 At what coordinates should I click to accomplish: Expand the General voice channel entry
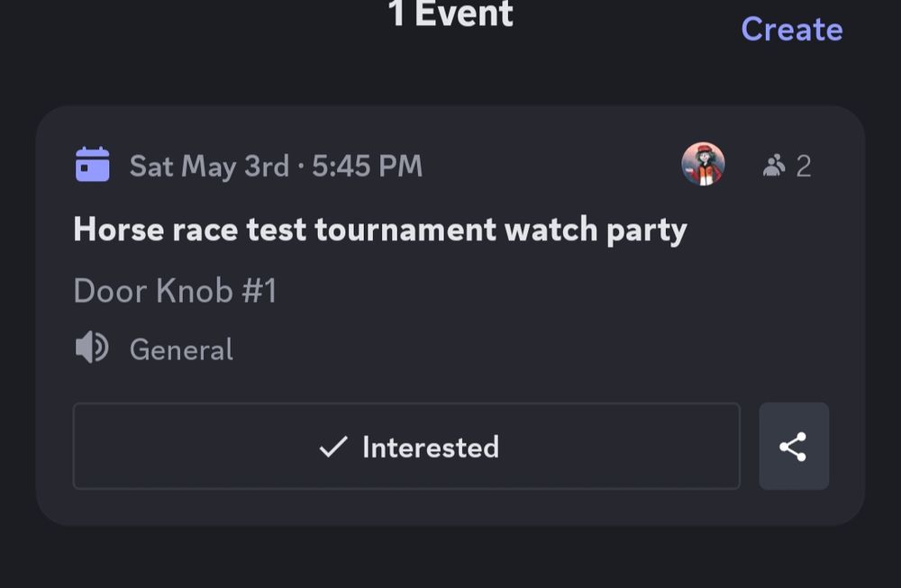click(x=180, y=348)
